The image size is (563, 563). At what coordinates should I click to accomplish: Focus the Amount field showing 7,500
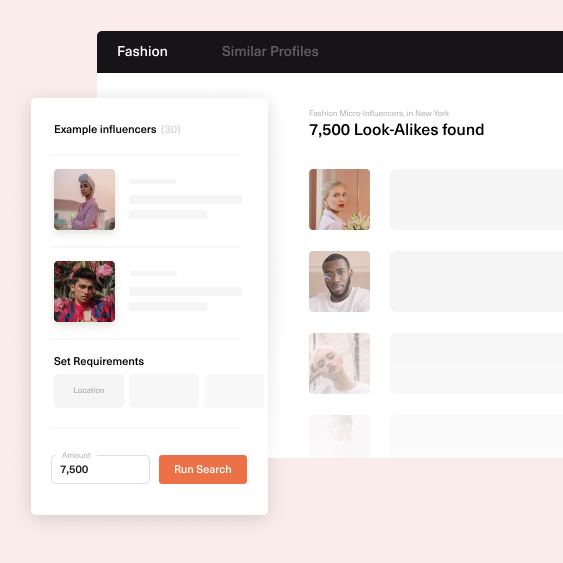coord(101,469)
